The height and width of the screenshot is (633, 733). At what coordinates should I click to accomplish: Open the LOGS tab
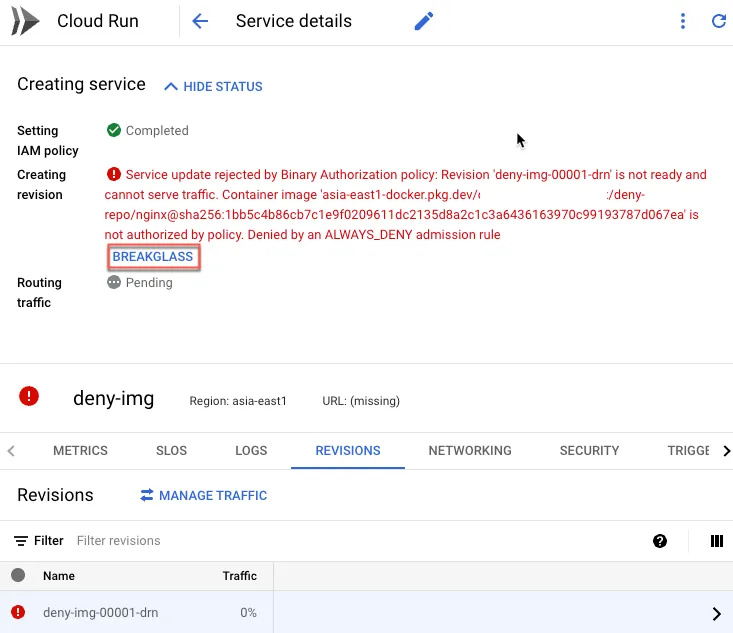tap(251, 451)
